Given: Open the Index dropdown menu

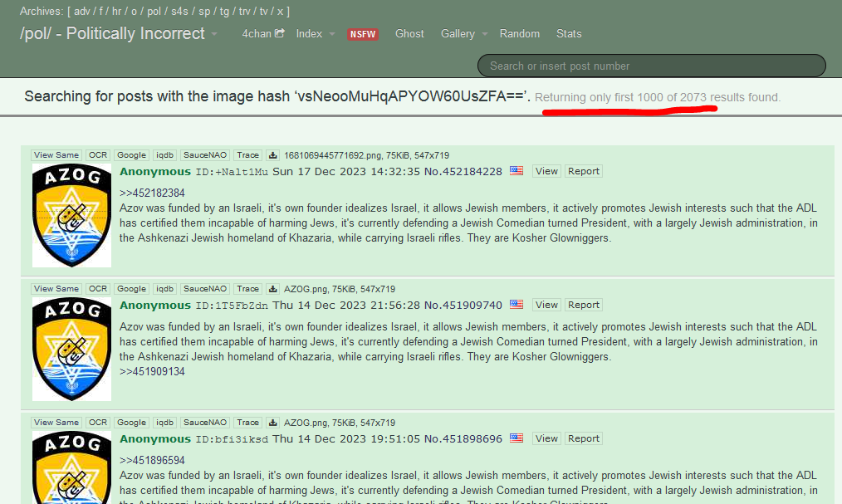Looking at the screenshot, I should pos(316,33).
